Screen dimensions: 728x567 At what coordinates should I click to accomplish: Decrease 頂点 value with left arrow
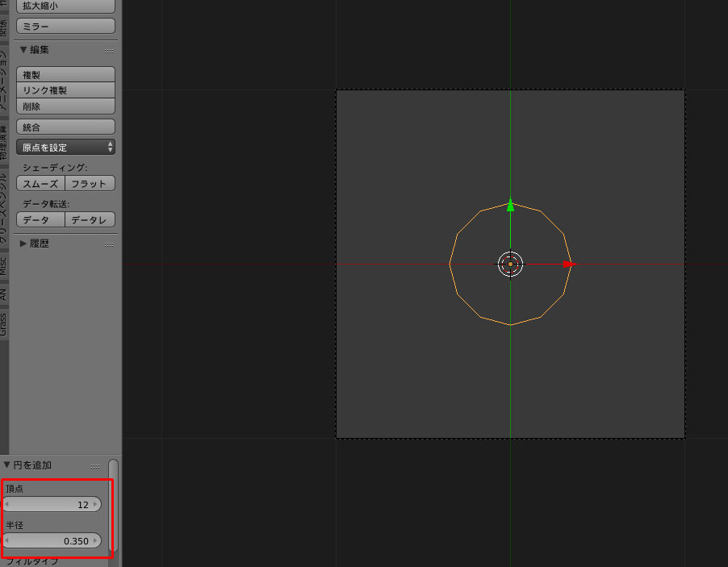[x=6, y=504]
